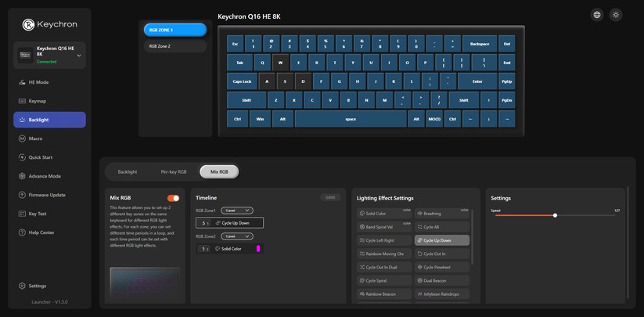644x317 pixels.
Task: Select the Cycle Pinwheel effect
Action: click(442, 268)
